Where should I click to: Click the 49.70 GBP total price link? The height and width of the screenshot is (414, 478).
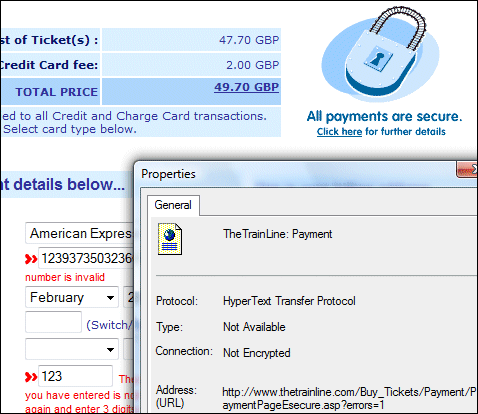[246, 87]
